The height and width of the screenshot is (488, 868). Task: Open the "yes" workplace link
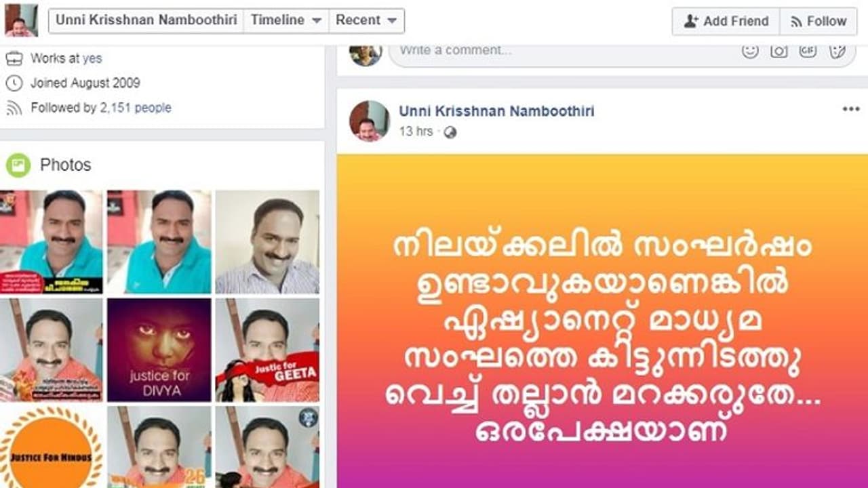tap(92, 58)
